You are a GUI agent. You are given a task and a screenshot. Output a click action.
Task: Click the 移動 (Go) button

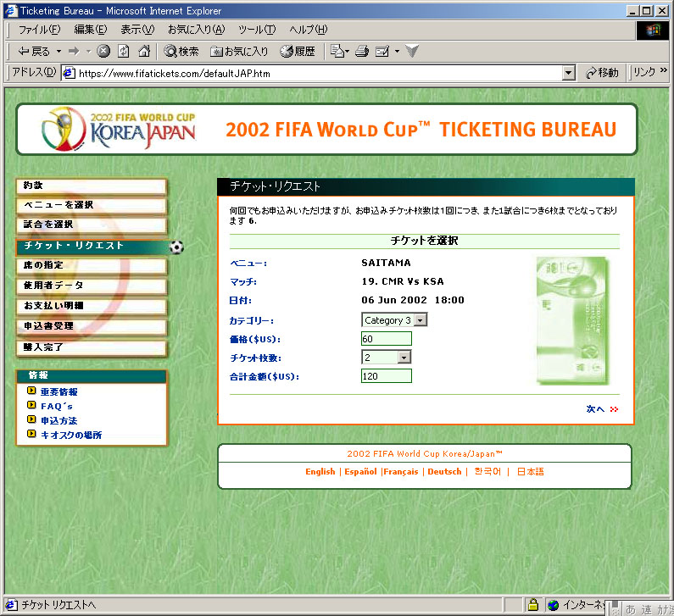click(602, 73)
